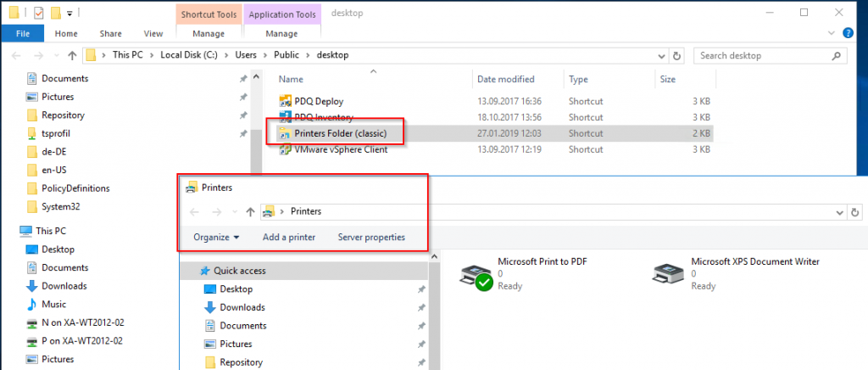Click the Back arrow in desktop window

click(x=17, y=55)
